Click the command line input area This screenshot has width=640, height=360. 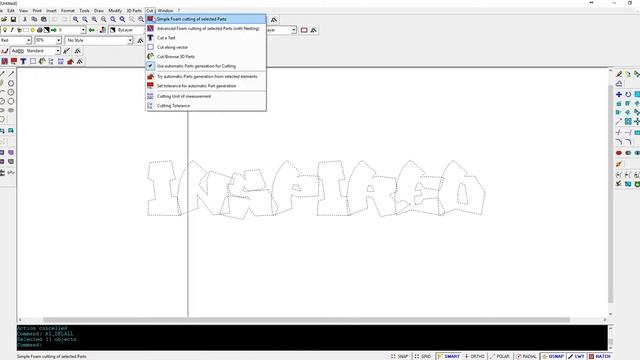coord(312,345)
